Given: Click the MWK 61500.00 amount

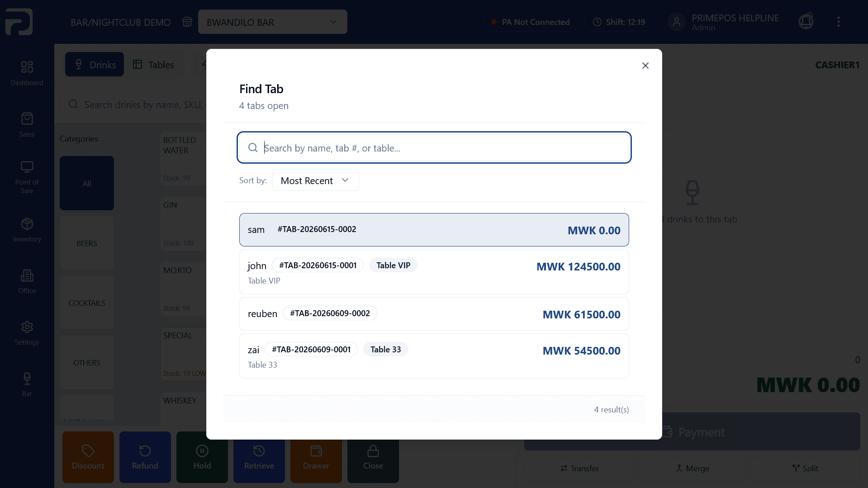Looking at the screenshot, I should [x=581, y=314].
